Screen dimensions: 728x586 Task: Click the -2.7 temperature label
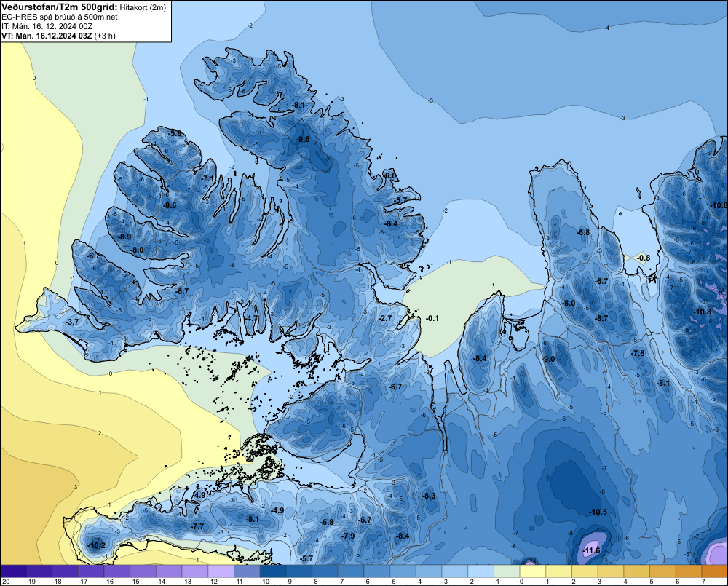(385, 318)
